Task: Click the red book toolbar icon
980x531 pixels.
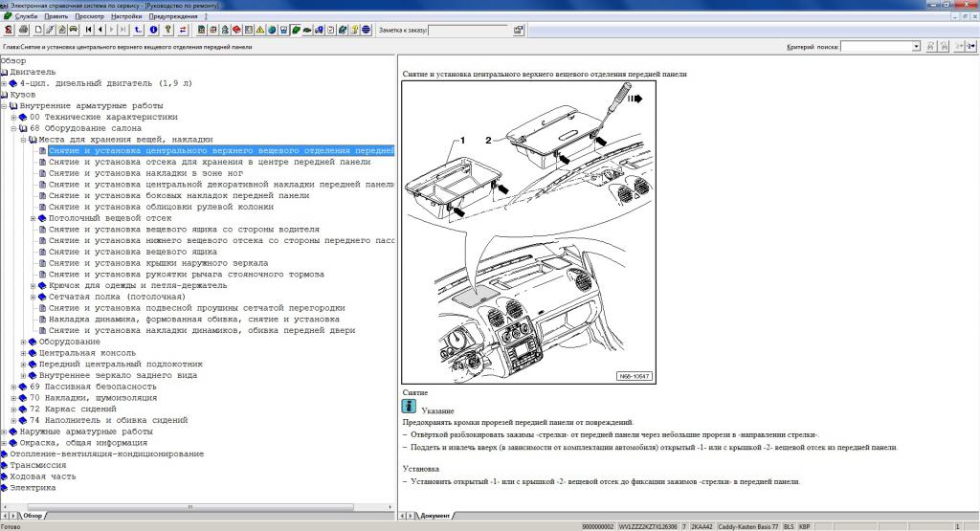Action: 236,30
